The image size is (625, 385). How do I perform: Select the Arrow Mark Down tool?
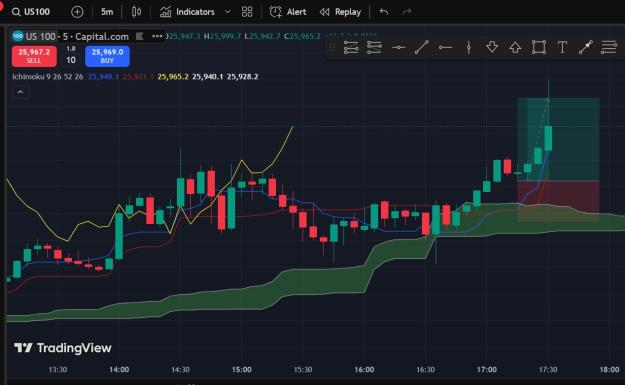pyautogui.click(x=492, y=47)
